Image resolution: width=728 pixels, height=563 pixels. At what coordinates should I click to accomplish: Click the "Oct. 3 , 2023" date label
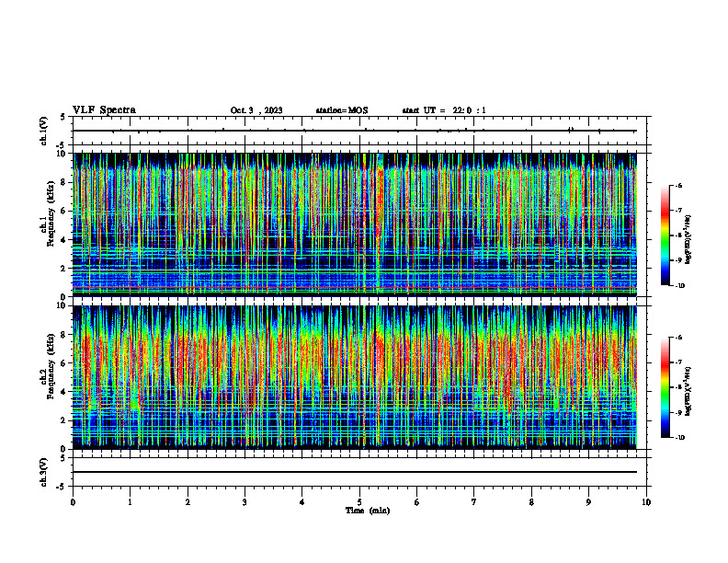[256, 110]
